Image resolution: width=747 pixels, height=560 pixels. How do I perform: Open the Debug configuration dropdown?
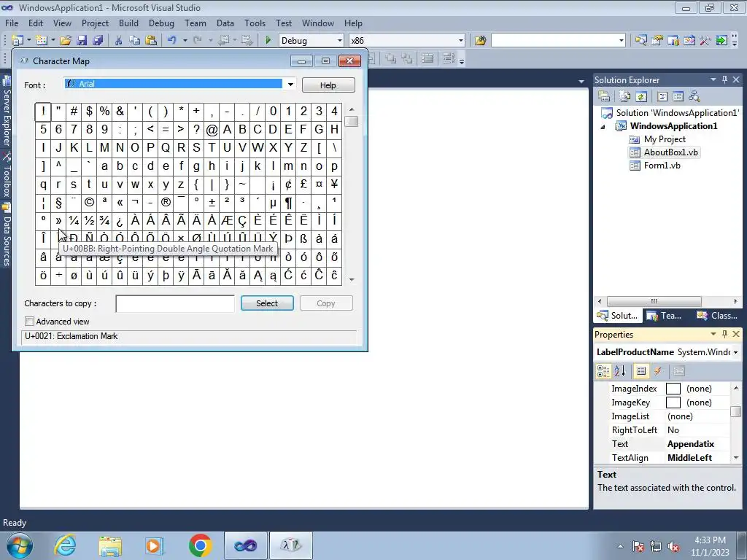coord(340,41)
